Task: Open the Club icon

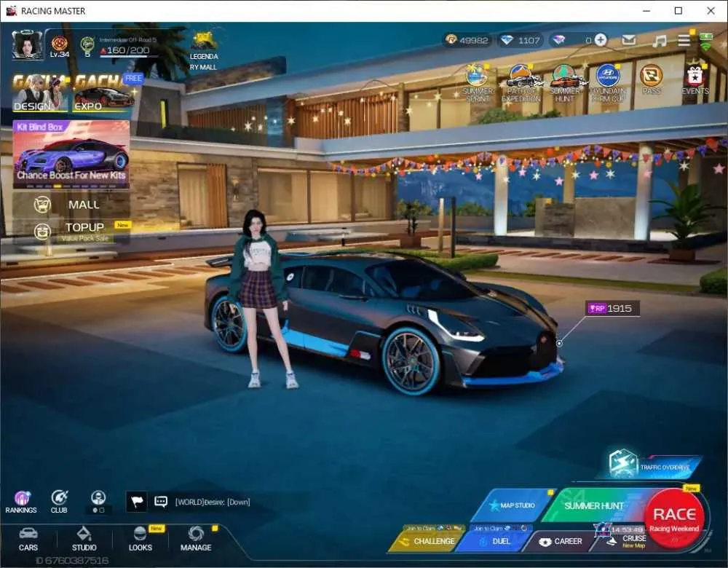Action: coord(59,502)
